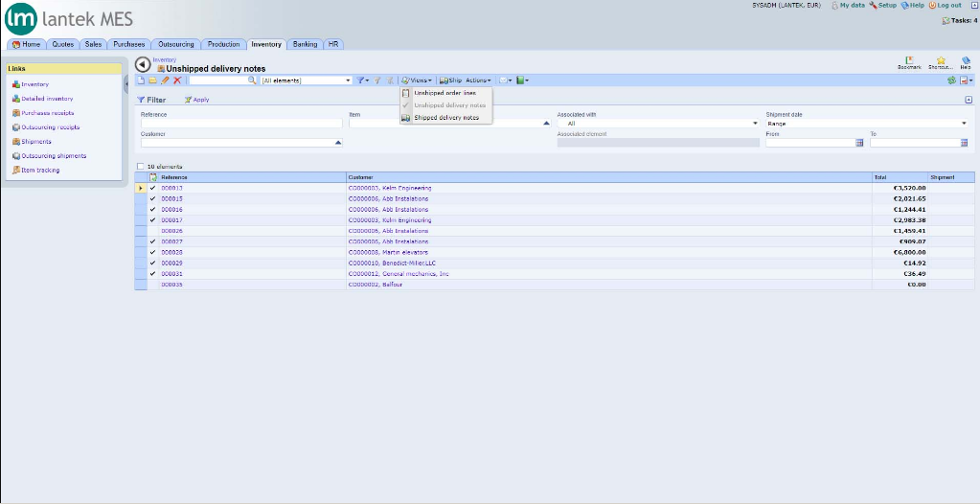
Task: Switch to the Purchases tab
Action: click(128, 44)
